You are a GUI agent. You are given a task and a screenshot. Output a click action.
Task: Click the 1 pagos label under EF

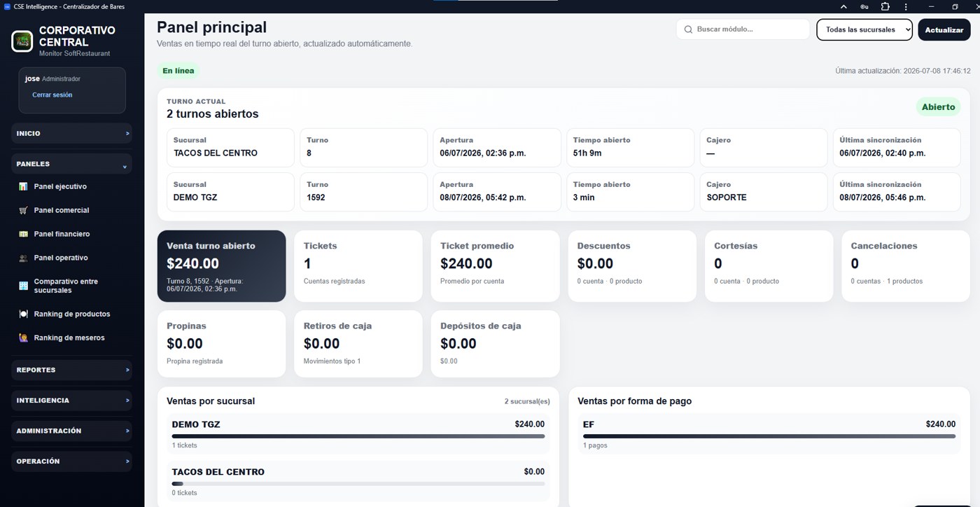595,445
